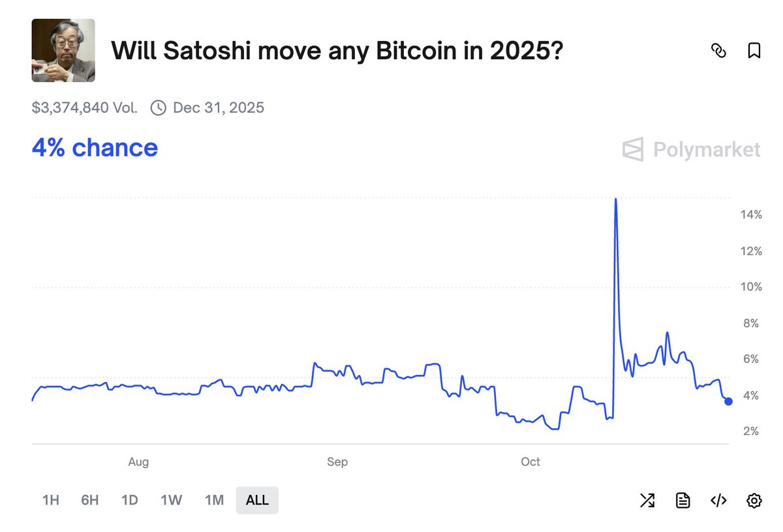Image resolution: width=783 pixels, height=532 pixels.
Task: Click the Dec 31, 2025 end date
Action: click(x=218, y=108)
